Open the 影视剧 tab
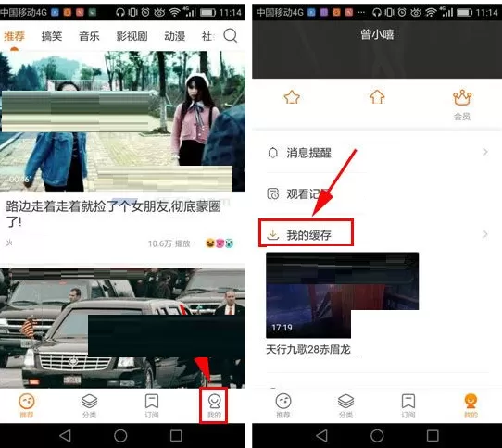502x448 pixels. click(x=132, y=36)
